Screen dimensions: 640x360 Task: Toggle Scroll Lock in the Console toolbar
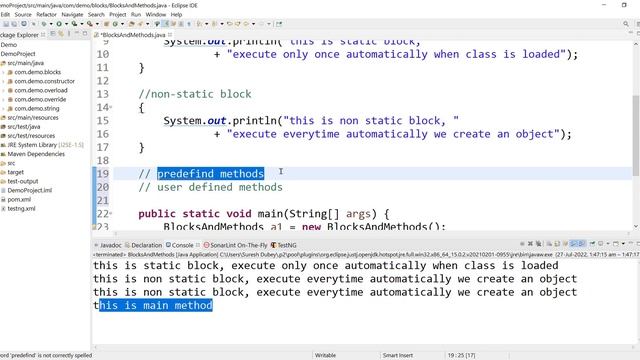(x=557, y=244)
